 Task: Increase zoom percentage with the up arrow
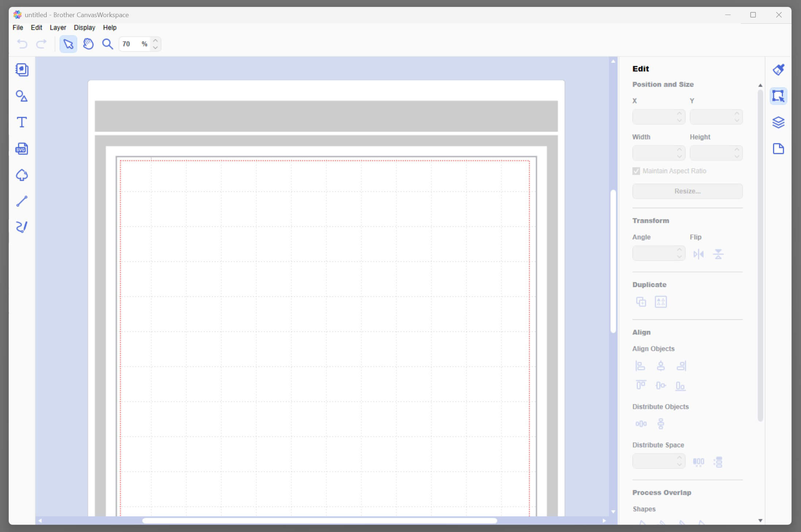pyautogui.click(x=155, y=40)
